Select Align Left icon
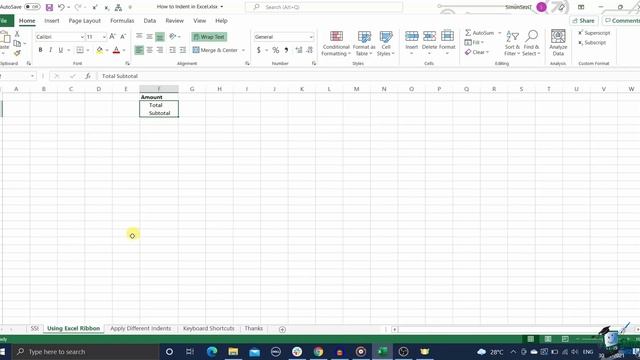Image resolution: width=640 pixels, height=360 pixels. pos(139,50)
